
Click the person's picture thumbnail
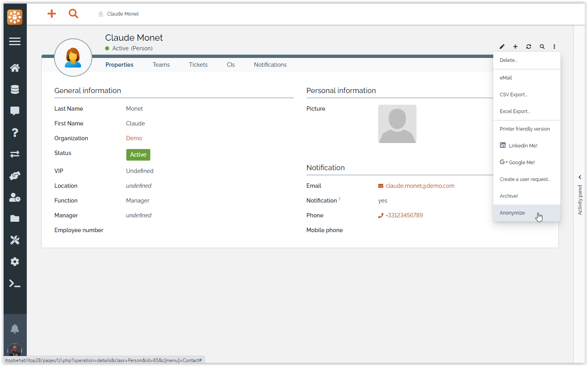(x=397, y=124)
